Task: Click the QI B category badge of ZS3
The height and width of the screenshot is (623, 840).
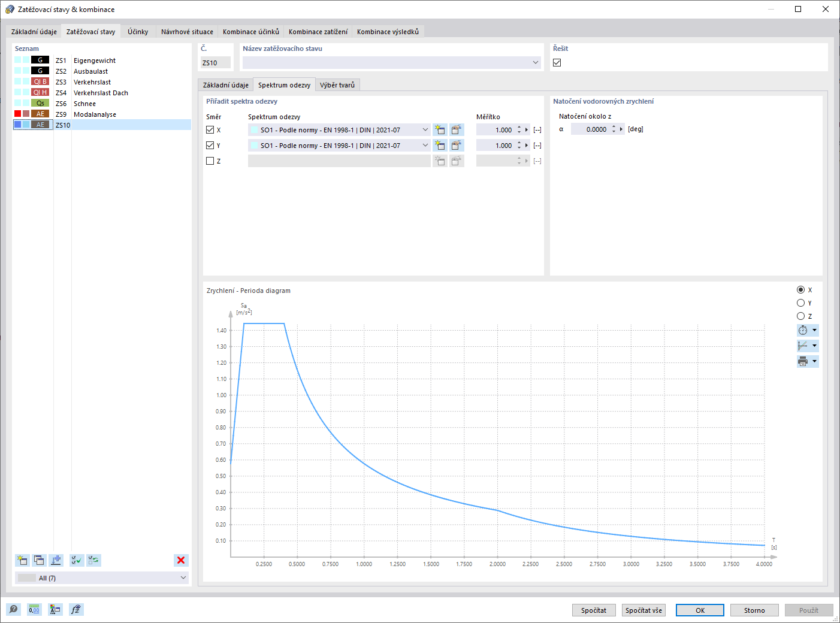Action: [x=40, y=81]
